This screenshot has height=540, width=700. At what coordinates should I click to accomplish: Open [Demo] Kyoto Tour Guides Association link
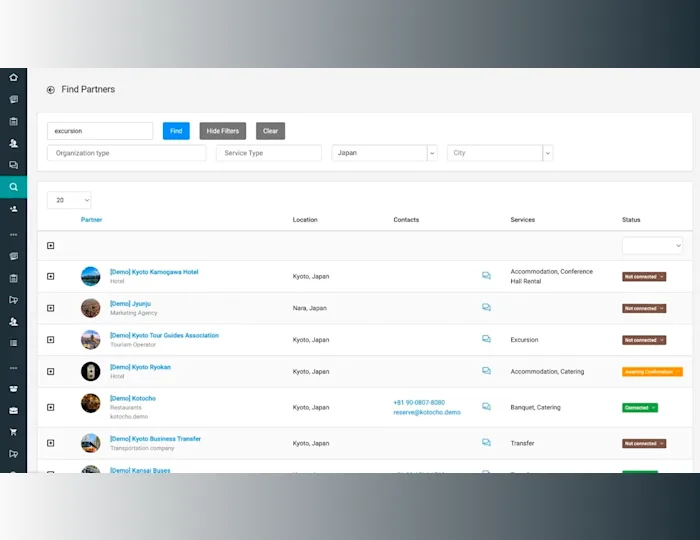coord(164,335)
